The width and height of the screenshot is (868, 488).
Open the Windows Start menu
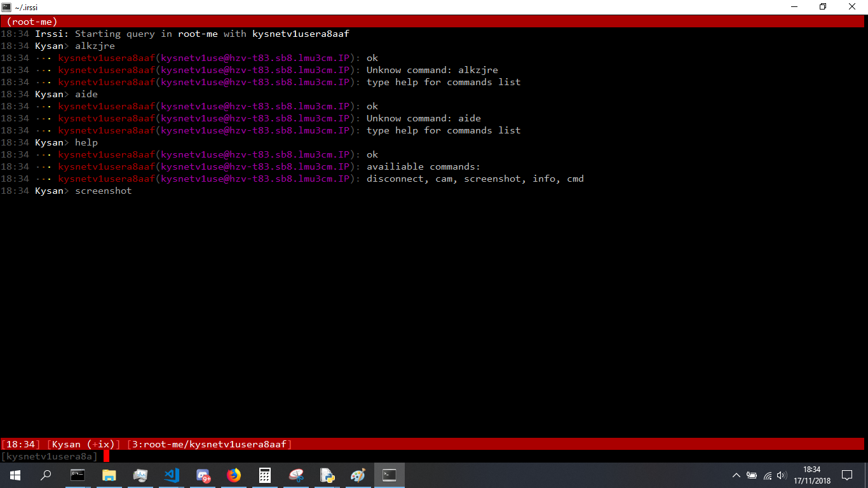click(15, 475)
